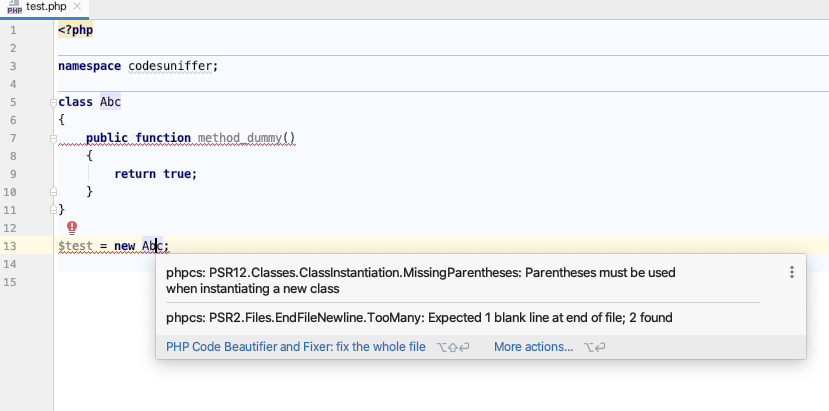Click the PHP file icon in tab
The image size is (829, 411).
(14, 7)
